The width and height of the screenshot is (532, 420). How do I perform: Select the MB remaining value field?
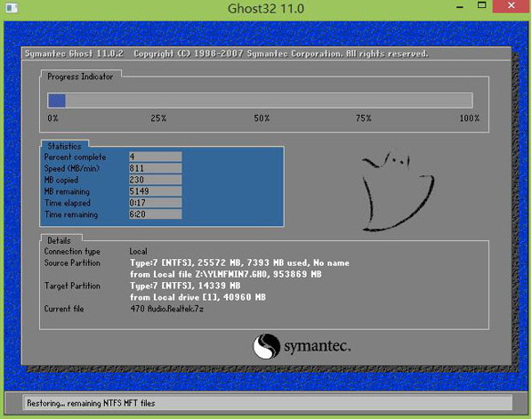coord(155,191)
